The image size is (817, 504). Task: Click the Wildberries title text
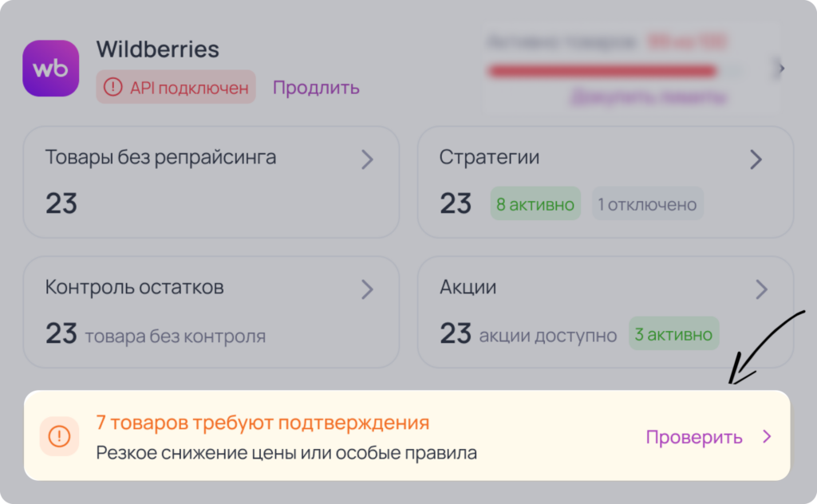click(157, 49)
